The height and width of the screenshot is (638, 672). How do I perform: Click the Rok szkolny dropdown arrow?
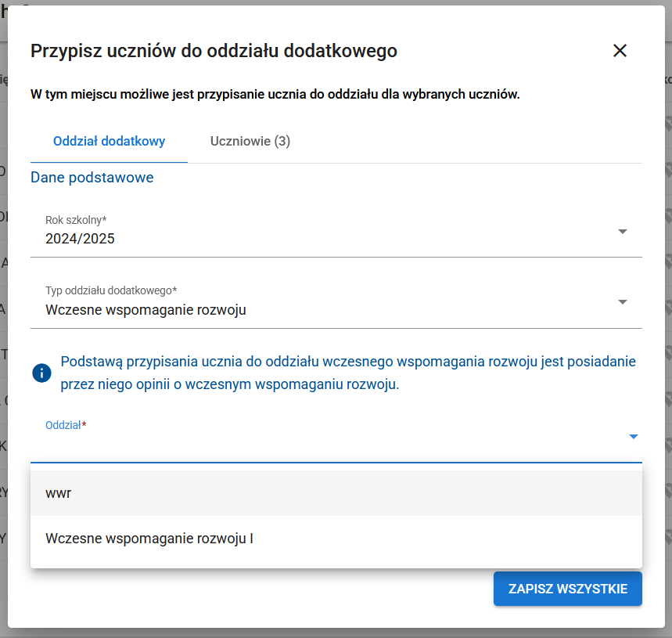(x=623, y=232)
